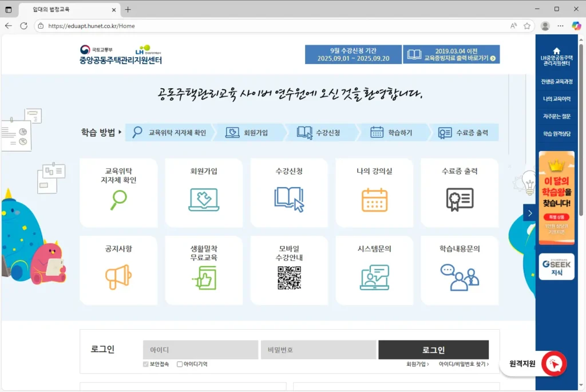Open 생활밀착 무료교육 via the thumbs-up icon
This screenshot has height=392, width=586.
click(204, 279)
